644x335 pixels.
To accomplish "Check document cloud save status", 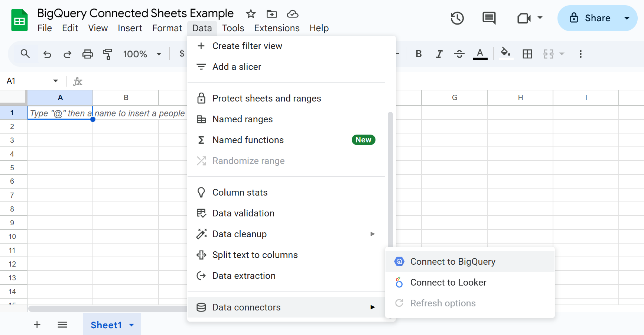I will 293,14.
